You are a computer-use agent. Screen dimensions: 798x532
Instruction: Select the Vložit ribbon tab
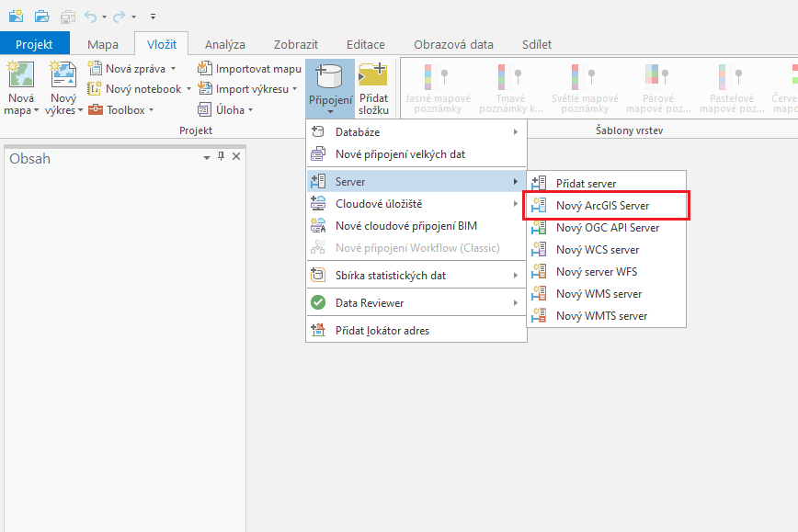tap(162, 44)
